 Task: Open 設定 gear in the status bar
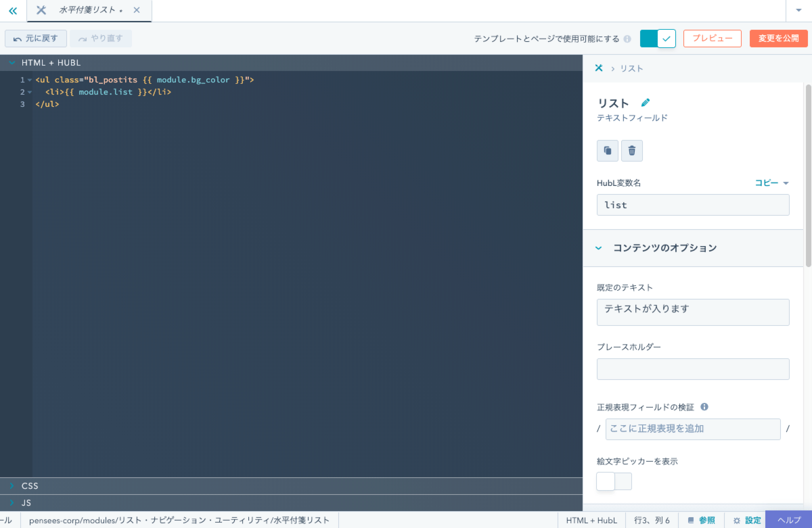pos(744,520)
